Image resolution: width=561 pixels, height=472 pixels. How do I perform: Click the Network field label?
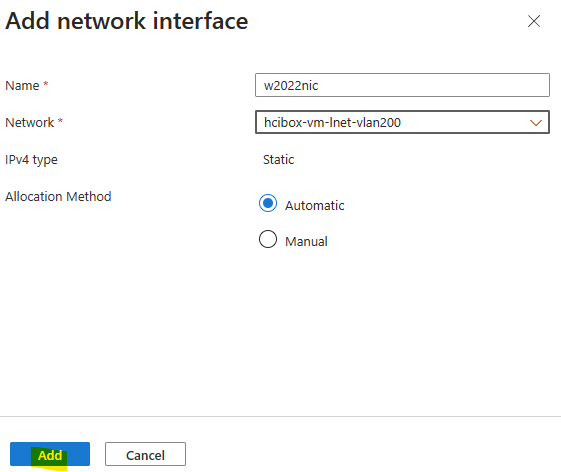(30, 122)
